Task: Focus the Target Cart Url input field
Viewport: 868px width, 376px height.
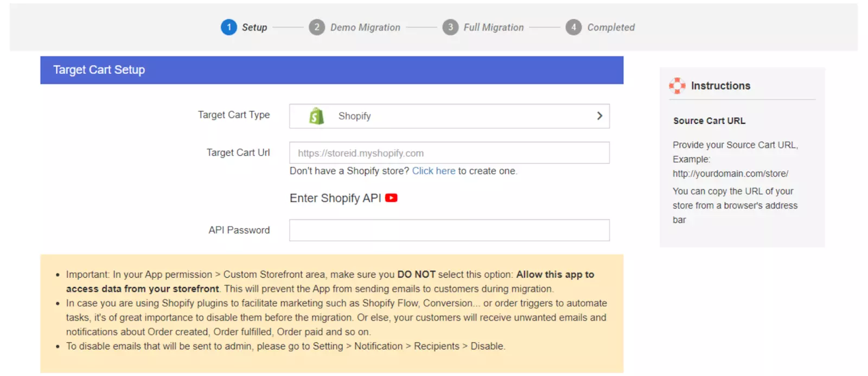Action: click(x=449, y=153)
